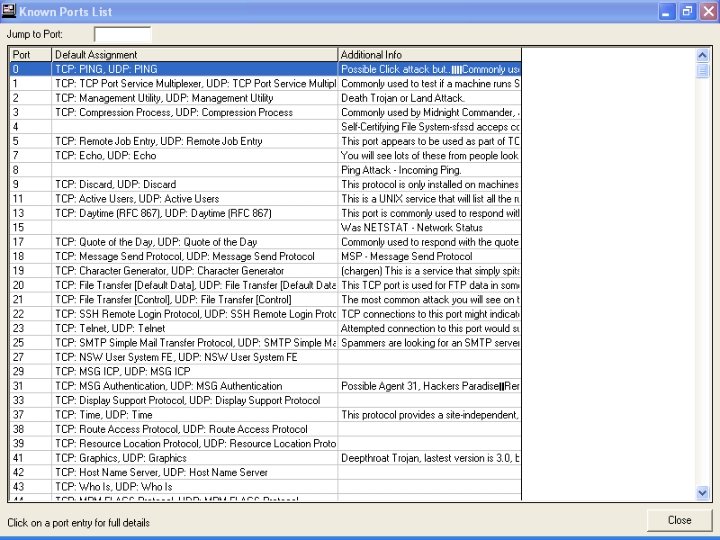Image resolution: width=720 pixels, height=540 pixels.
Task: Select port 13 Daytime (RFC 867) row
Action: click(265, 213)
